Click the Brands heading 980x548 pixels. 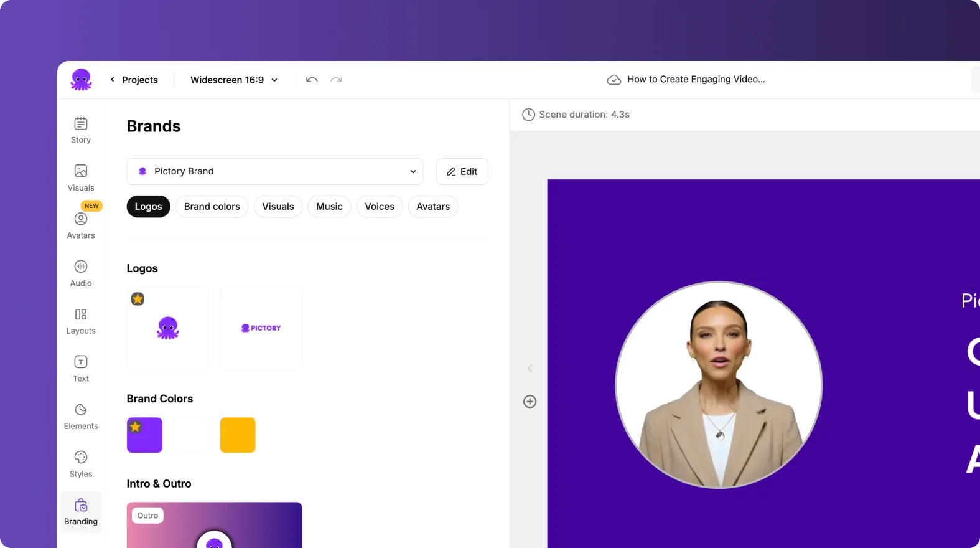click(154, 126)
